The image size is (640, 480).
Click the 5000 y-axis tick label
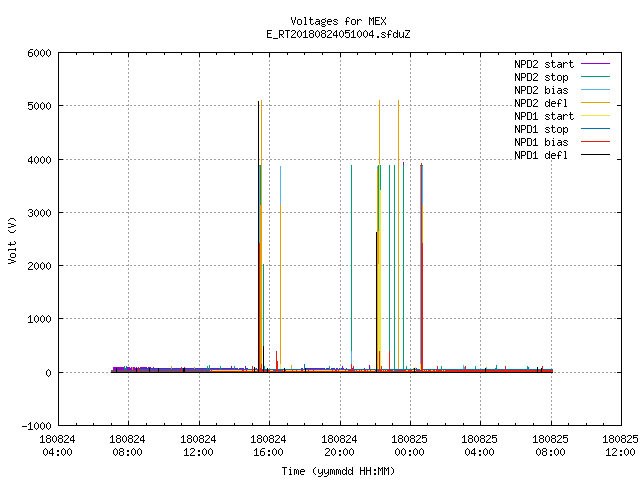pos(39,106)
